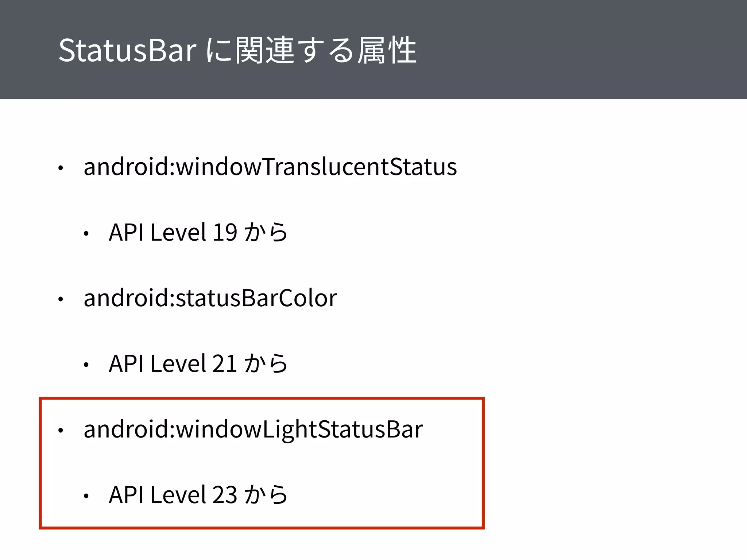Image resolution: width=747 pixels, height=560 pixels.
Task: Click the 'API Level 23 から' sub-bullet text
Action: pos(198,495)
